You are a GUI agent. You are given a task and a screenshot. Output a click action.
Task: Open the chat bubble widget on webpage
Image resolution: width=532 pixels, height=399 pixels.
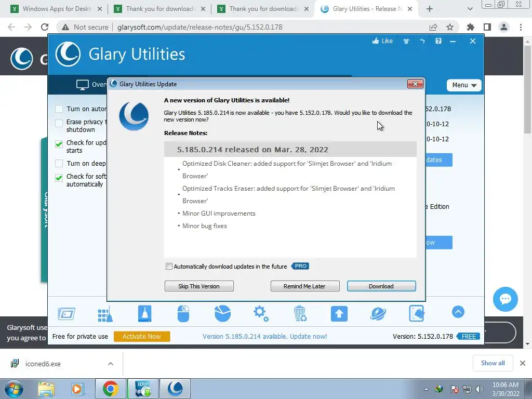tap(505, 299)
